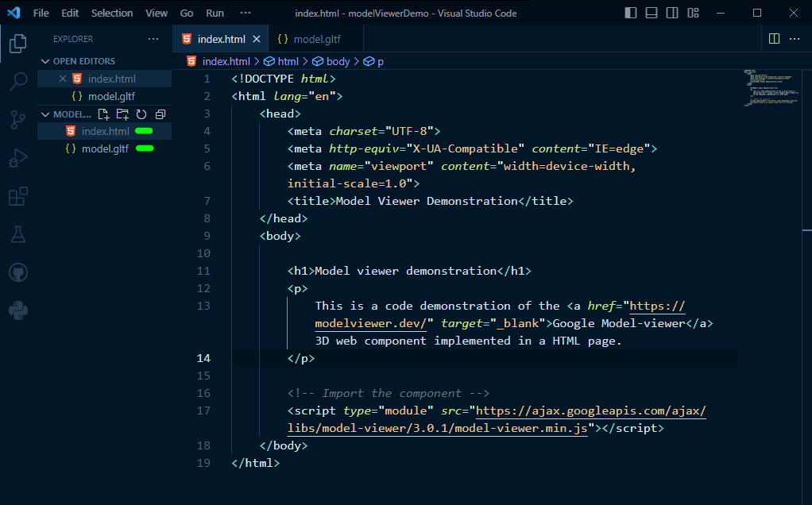Click green status badge beside folder index.html
The height and width of the screenshot is (505, 812).
[144, 131]
